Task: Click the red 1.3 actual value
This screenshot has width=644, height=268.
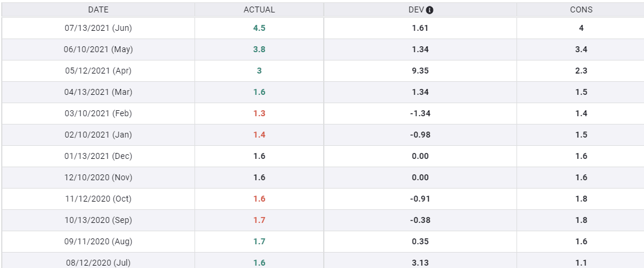Action: click(x=259, y=113)
